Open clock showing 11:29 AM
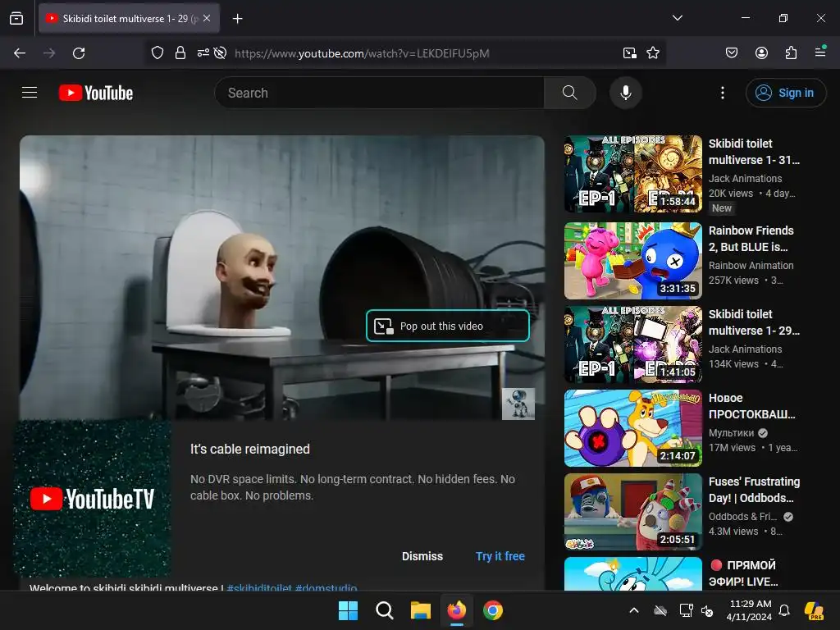 (x=750, y=610)
